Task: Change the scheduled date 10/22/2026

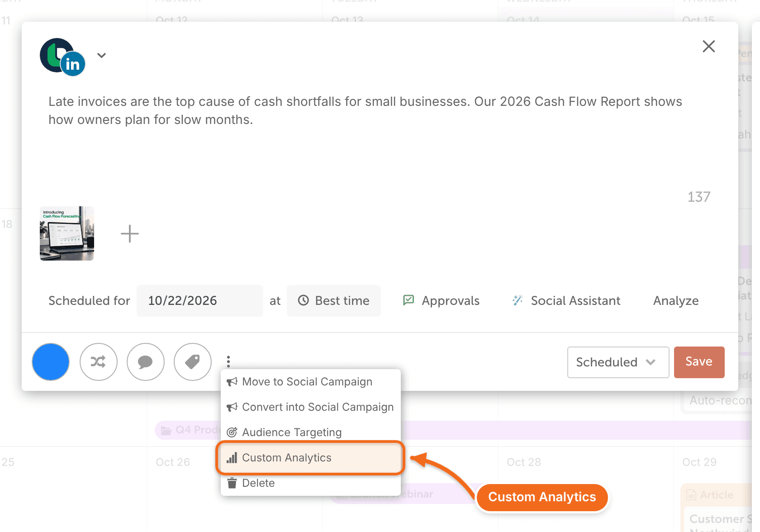Action: pyautogui.click(x=200, y=301)
